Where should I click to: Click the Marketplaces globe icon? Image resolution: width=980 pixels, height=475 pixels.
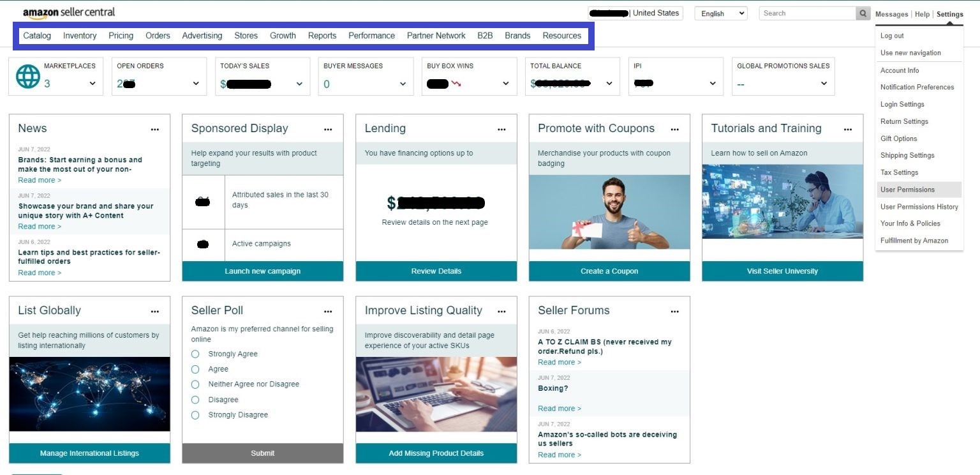(x=27, y=77)
